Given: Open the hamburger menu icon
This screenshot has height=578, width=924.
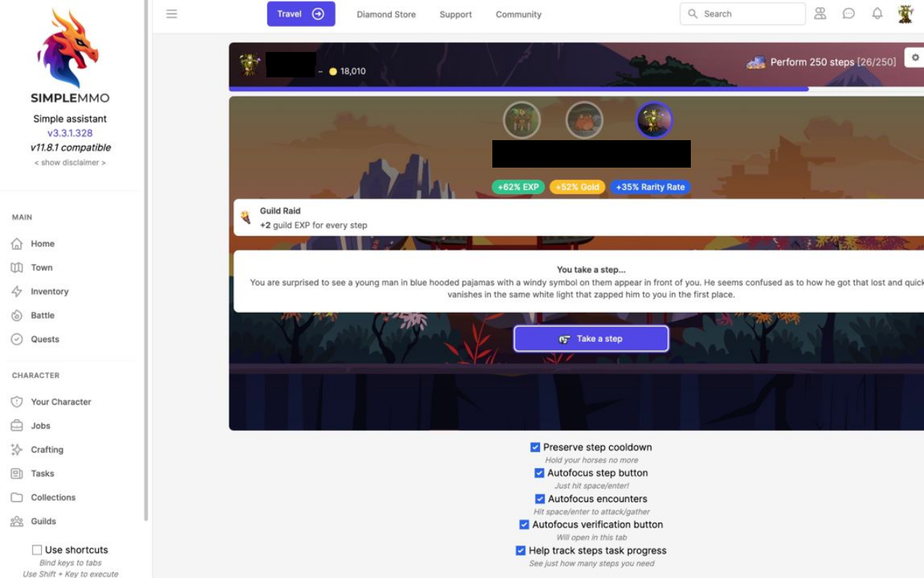Looking at the screenshot, I should [x=172, y=14].
